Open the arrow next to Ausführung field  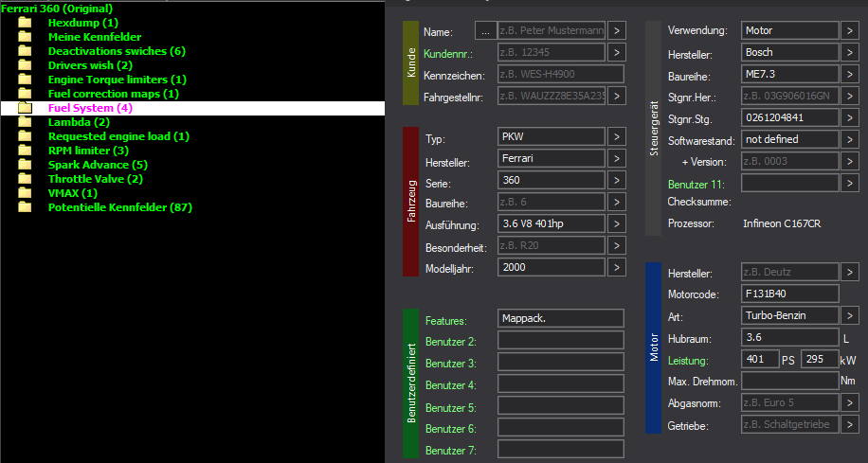click(x=617, y=224)
